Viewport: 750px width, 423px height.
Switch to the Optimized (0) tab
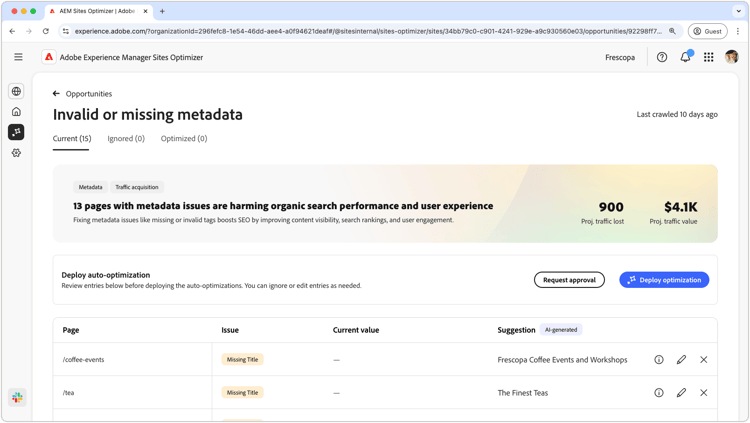click(184, 139)
